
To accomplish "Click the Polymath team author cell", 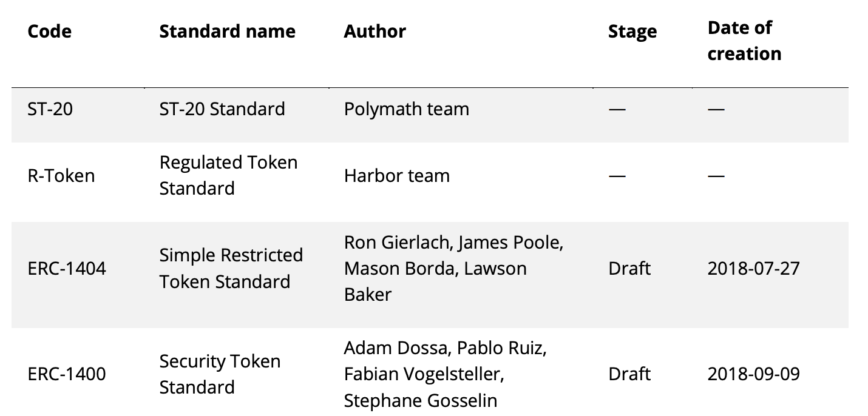I will tap(406, 109).
